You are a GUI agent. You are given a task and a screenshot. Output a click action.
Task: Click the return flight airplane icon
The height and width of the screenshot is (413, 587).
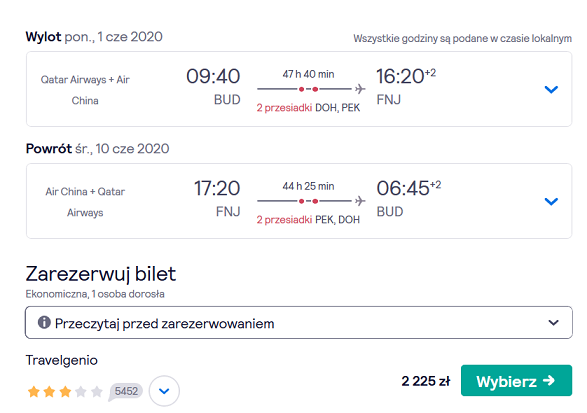point(360,201)
